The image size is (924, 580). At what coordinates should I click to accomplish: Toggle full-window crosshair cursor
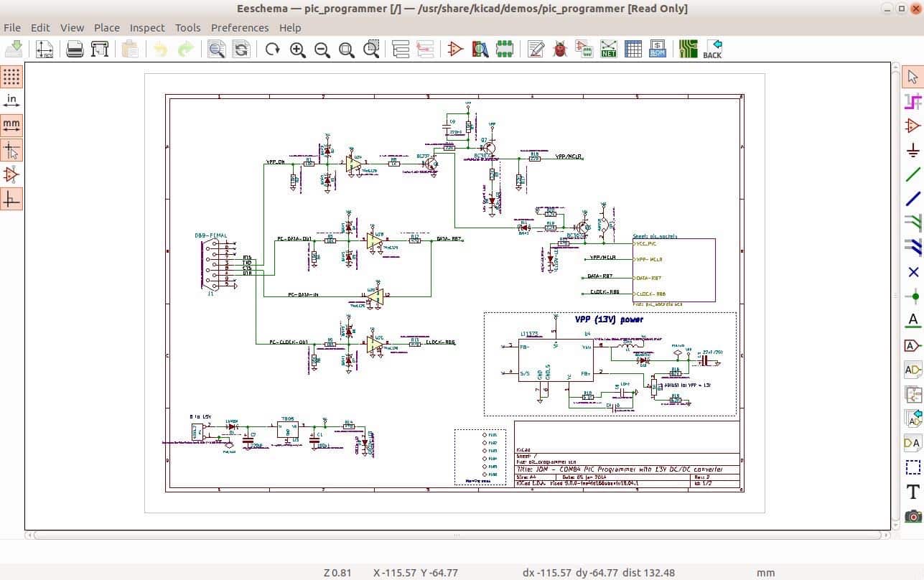coord(11,150)
